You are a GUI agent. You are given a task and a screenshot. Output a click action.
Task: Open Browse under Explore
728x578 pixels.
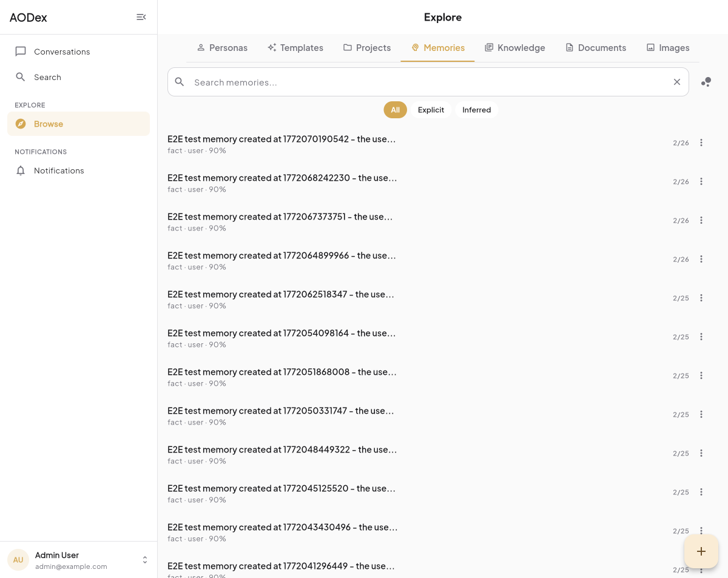(49, 124)
